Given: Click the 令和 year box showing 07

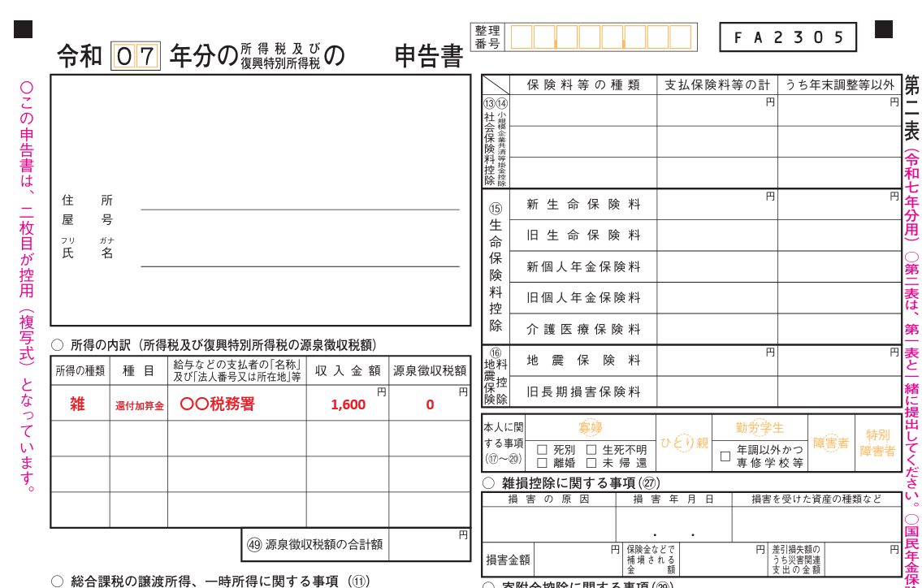Looking at the screenshot, I should pos(136,56).
